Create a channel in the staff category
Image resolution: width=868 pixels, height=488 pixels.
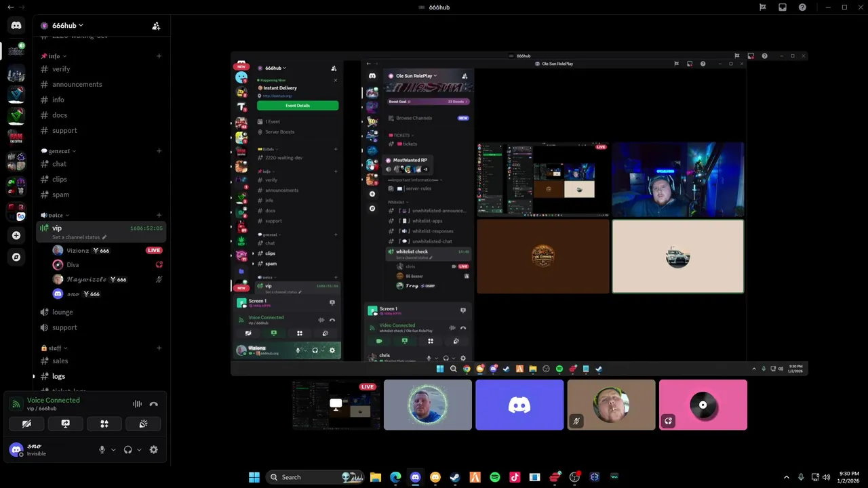click(159, 348)
